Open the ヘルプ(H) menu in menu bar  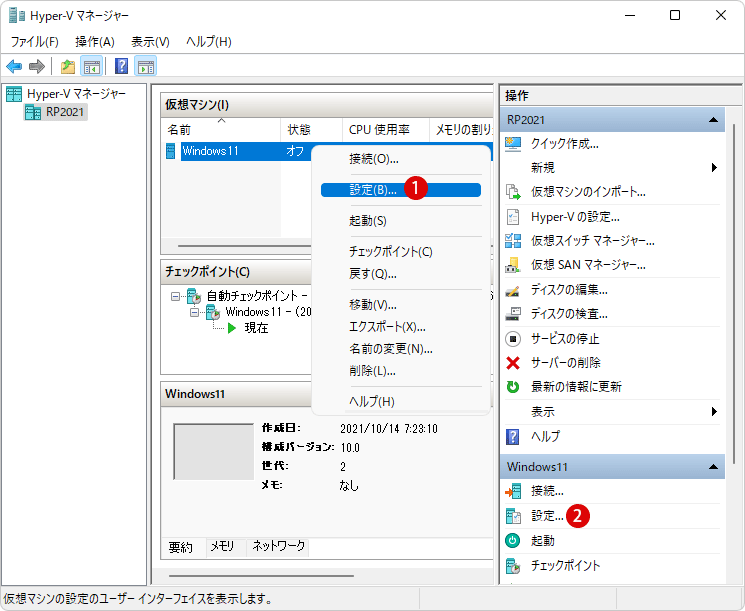click(x=209, y=42)
